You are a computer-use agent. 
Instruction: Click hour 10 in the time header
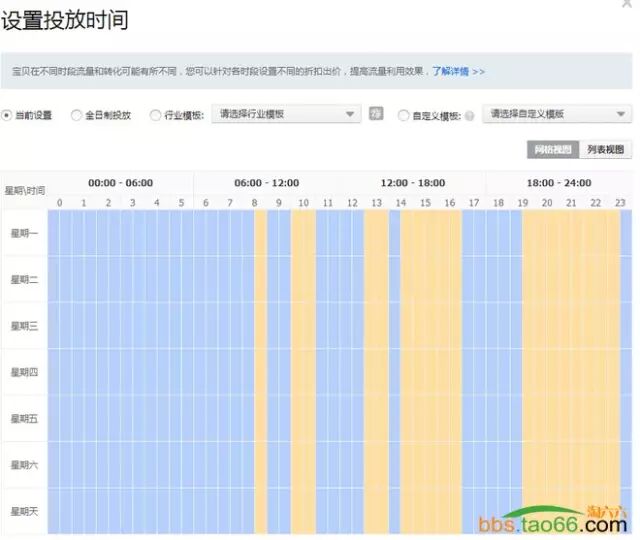pyautogui.click(x=303, y=203)
